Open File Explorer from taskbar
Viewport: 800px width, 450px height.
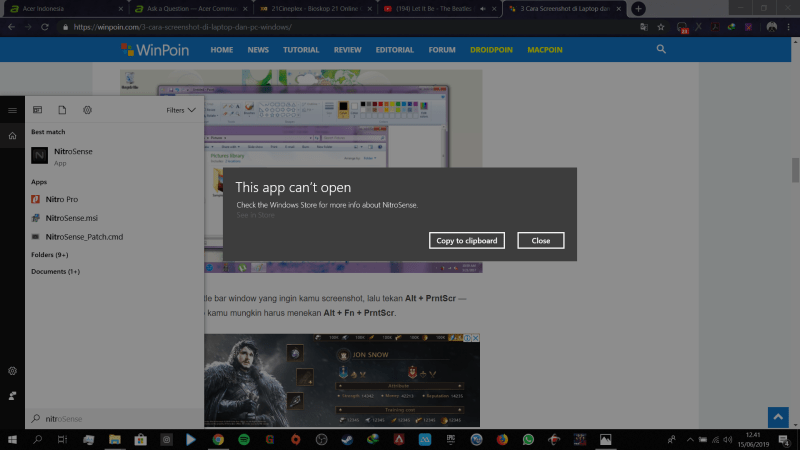click(115, 439)
